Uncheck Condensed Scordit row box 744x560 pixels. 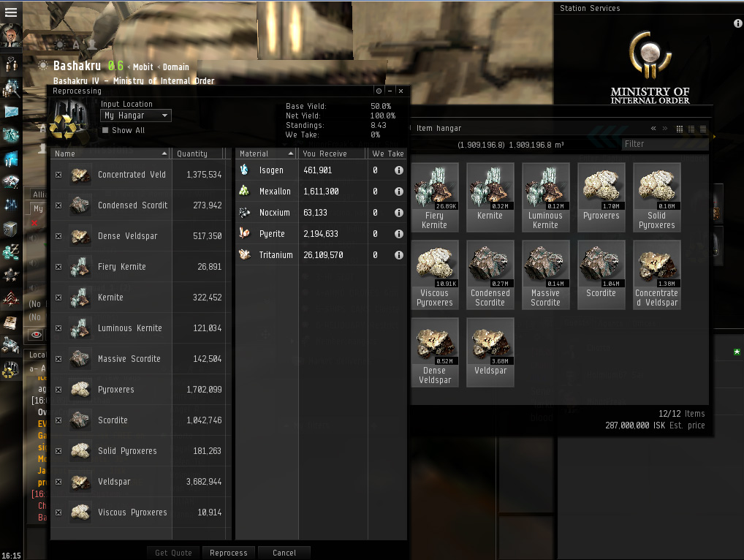coord(58,205)
